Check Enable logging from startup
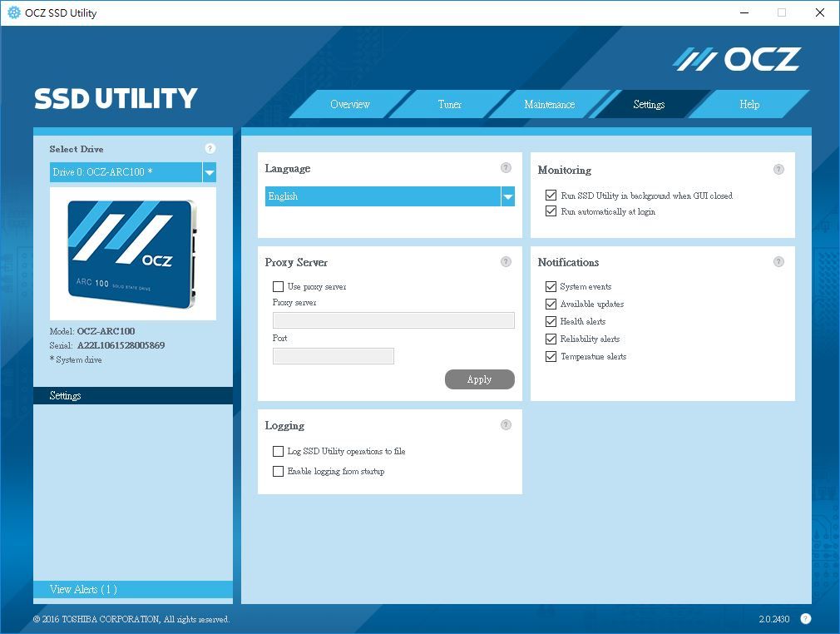The width and height of the screenshot is (840, 634). tap(278, 471)
